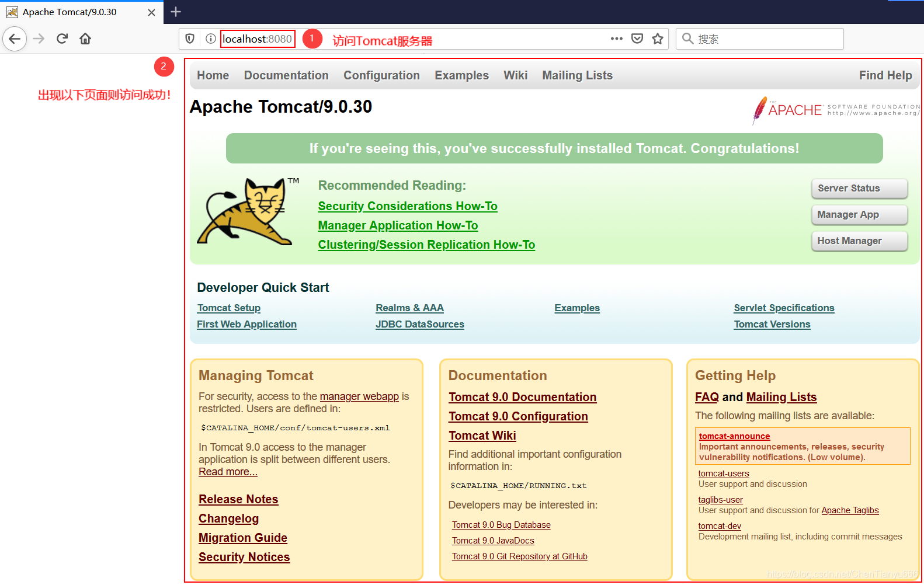This screenshot has height=585, width=924.
Task: Open the Realms & AAA link
Action: 409,308
